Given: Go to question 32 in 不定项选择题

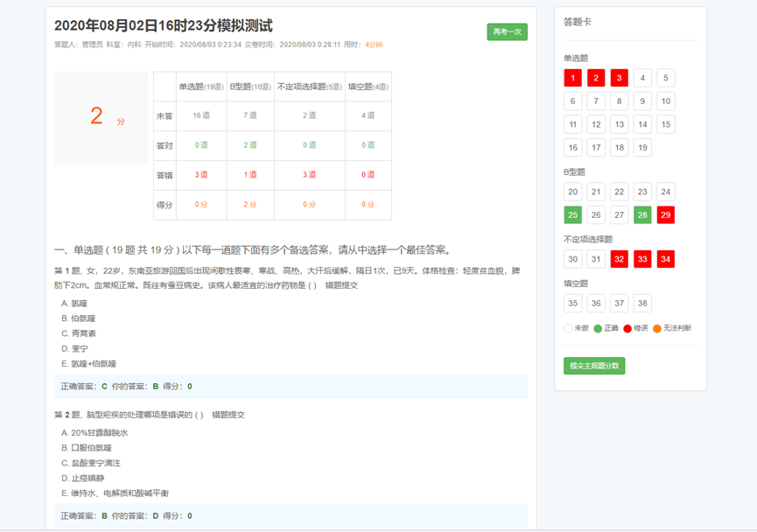Looking at the screenshot, I should pos(619,259).
